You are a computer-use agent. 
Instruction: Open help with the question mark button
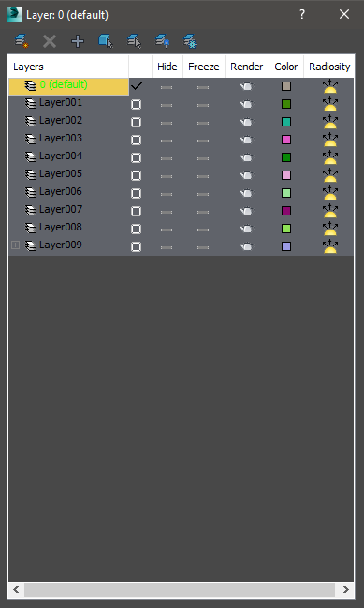[x=302, y=14]
